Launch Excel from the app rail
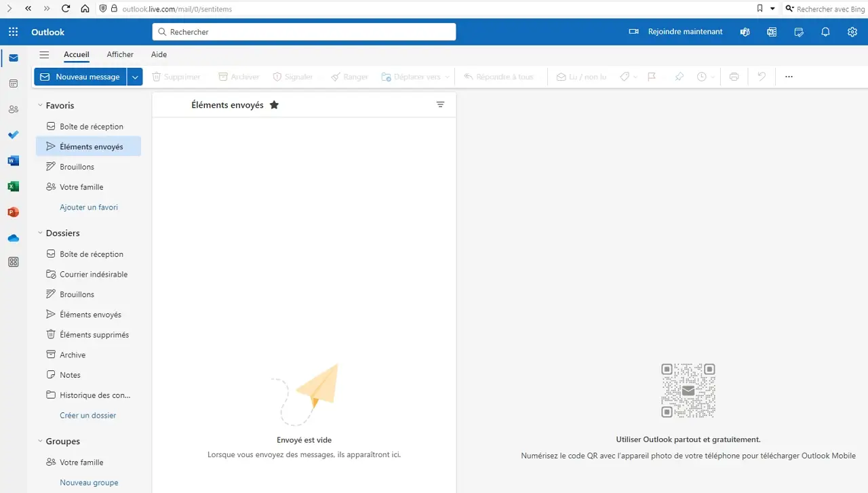 point(14,186)
